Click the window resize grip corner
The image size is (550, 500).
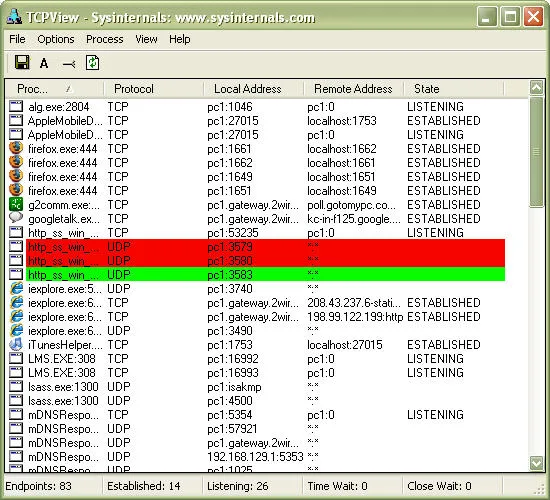[x=540, y=489]
